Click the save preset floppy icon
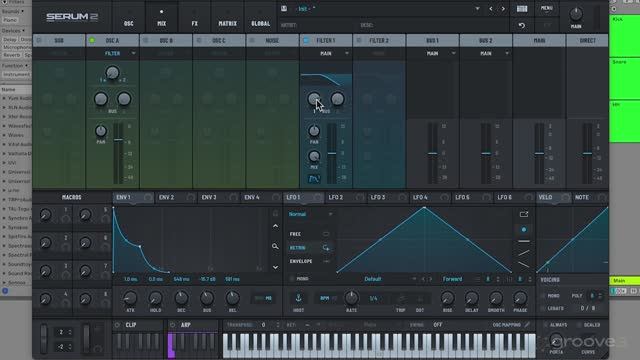640x360 pixels. click(x=284, y=9)
